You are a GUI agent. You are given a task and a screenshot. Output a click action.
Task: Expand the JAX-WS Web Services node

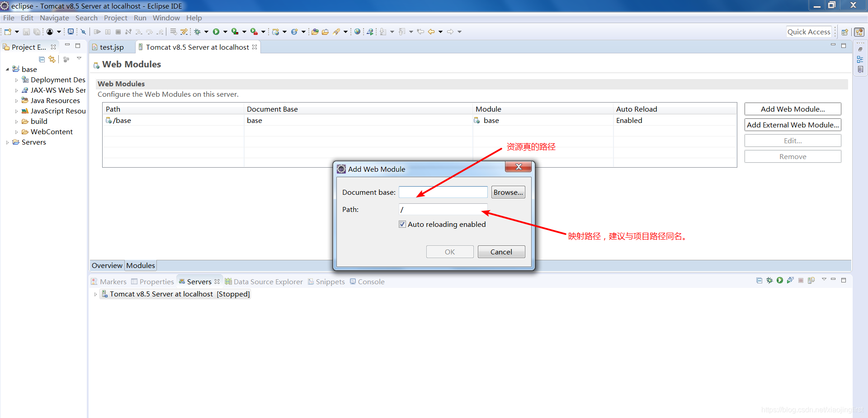click(17, 90)
